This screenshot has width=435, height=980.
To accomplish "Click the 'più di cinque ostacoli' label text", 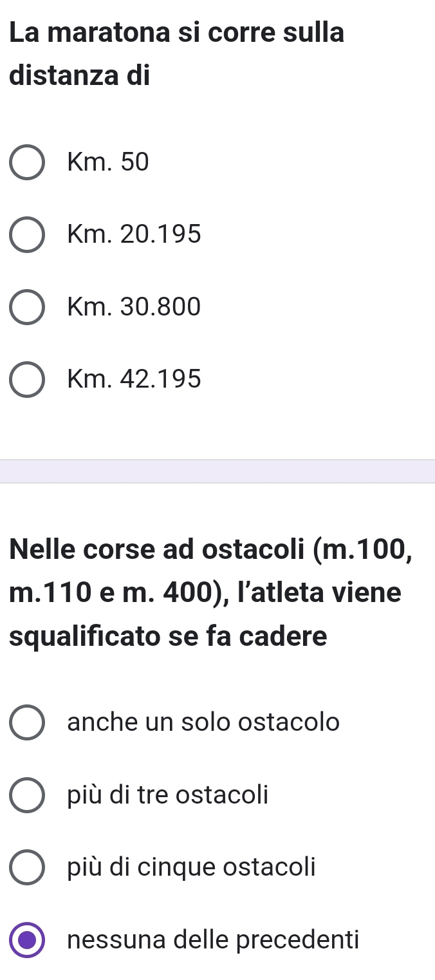I will [192, 867].
